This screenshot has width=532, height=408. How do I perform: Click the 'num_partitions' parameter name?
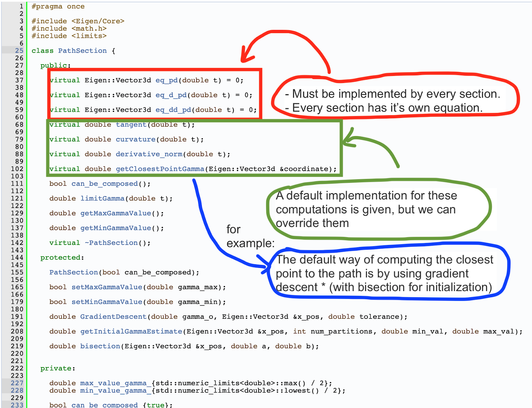pyautogui.click(x=341, y=331)
